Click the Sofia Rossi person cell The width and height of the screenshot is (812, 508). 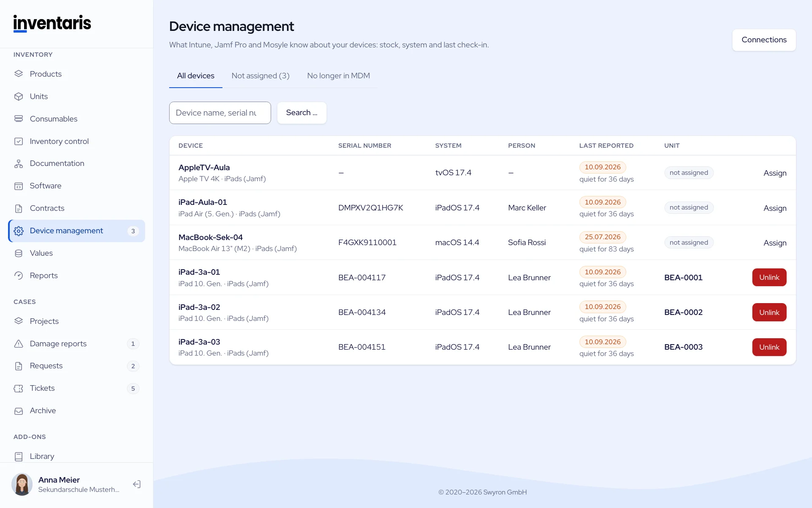pos(527,243)
